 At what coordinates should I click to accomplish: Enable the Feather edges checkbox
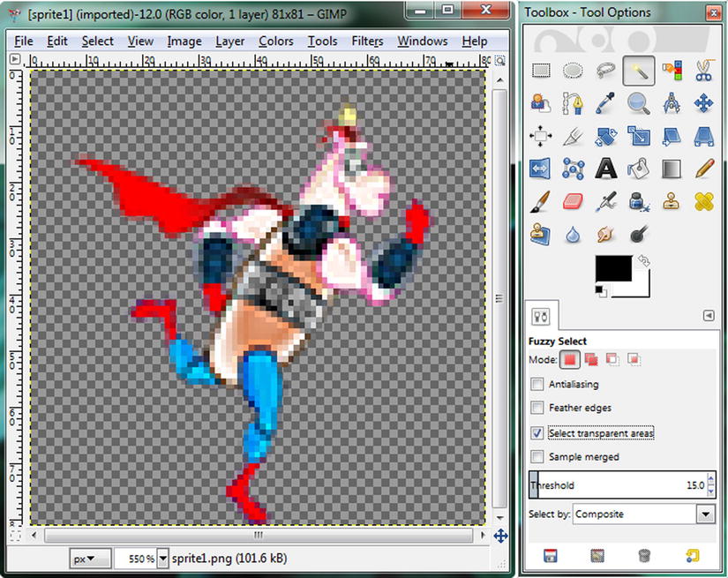tap(537, 408)
